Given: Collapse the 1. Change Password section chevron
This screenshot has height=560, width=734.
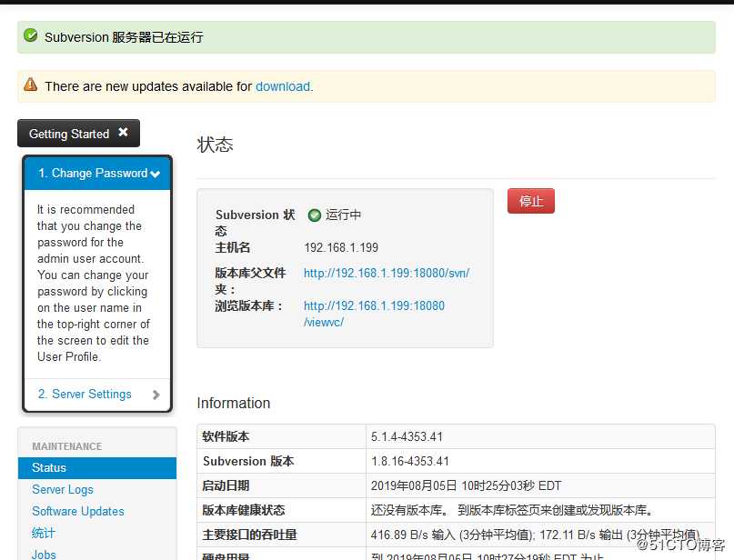Looking at the screenshot, I should (x=156, y=174).
